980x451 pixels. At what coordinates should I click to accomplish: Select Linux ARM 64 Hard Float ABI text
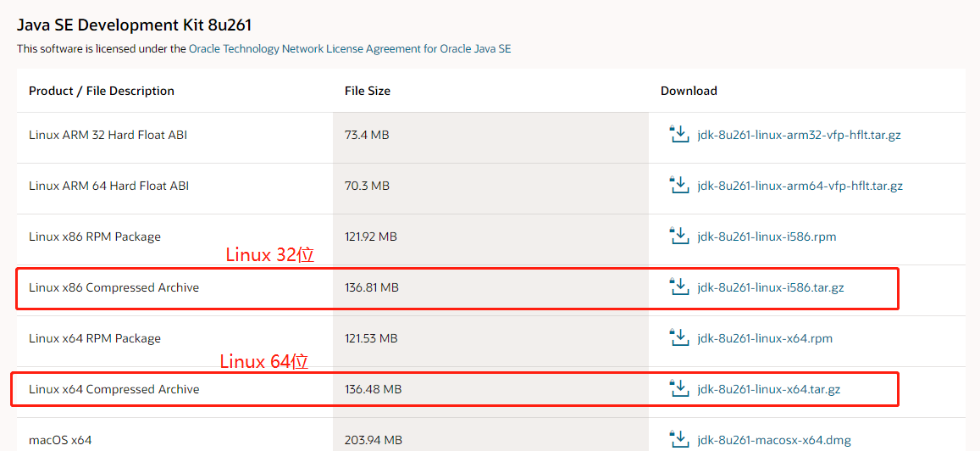tap(108, 186)
